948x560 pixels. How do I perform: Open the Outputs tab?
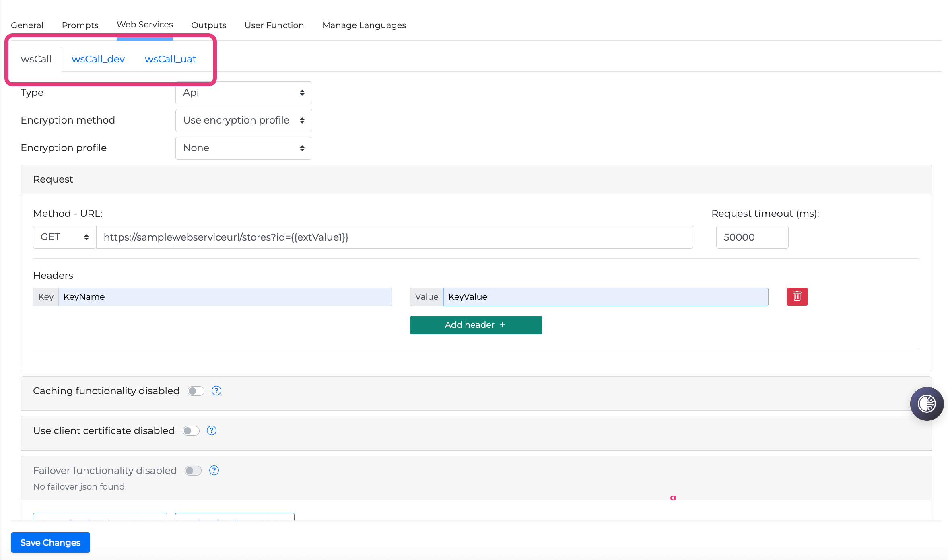[x=208, y=25]
